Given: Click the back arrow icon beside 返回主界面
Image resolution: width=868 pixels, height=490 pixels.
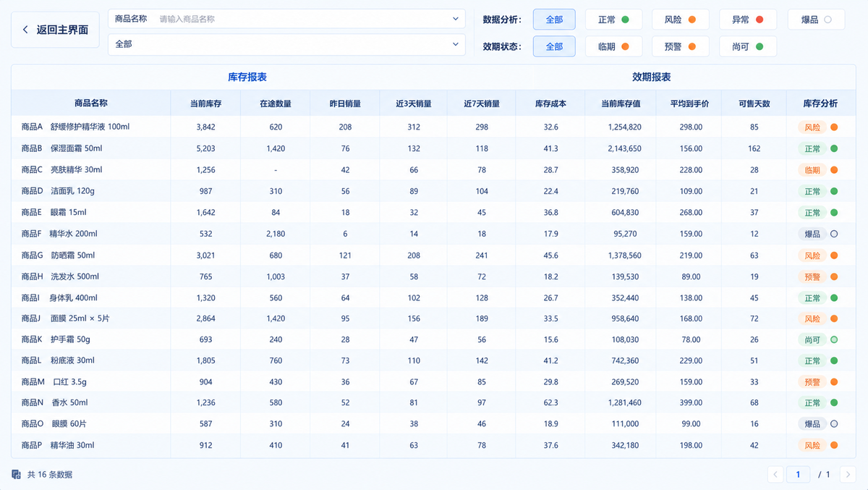Looking at the screenshot, I should coord(25,30).
